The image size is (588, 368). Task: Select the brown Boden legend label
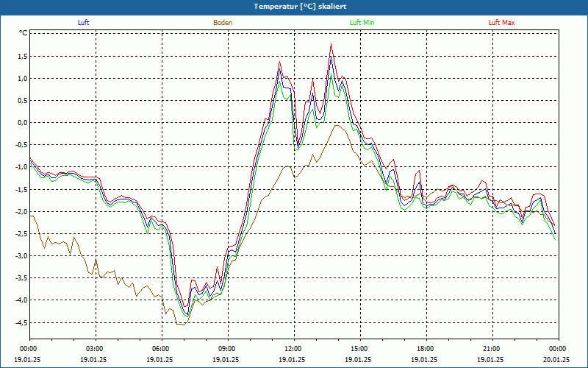[x=223, y=23]
